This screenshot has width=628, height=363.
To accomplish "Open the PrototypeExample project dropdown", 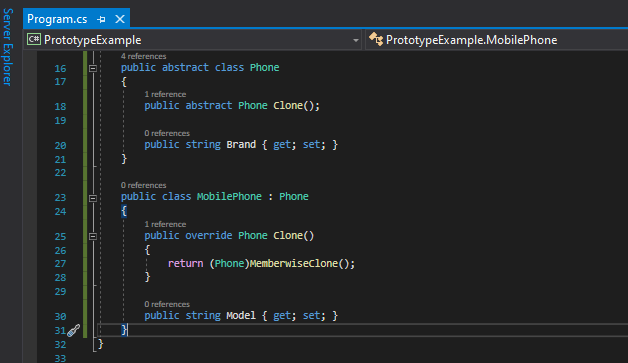I will (x=193, y=40).
